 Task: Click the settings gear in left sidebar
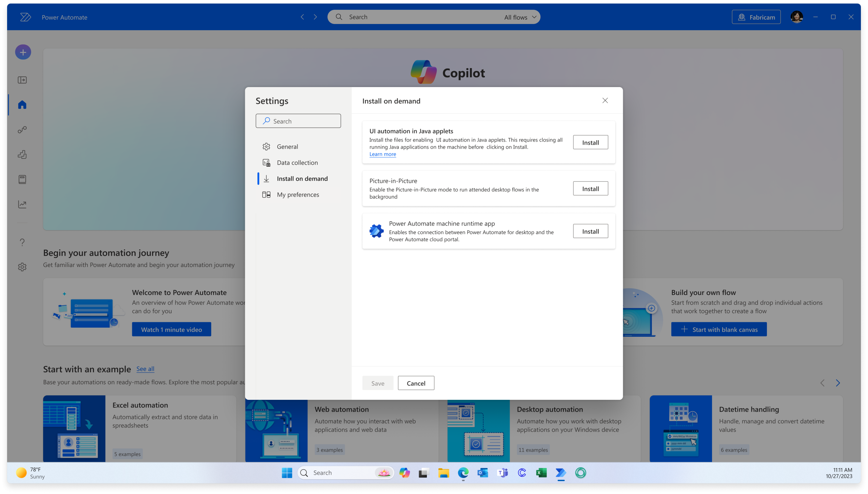coord(22,267)
